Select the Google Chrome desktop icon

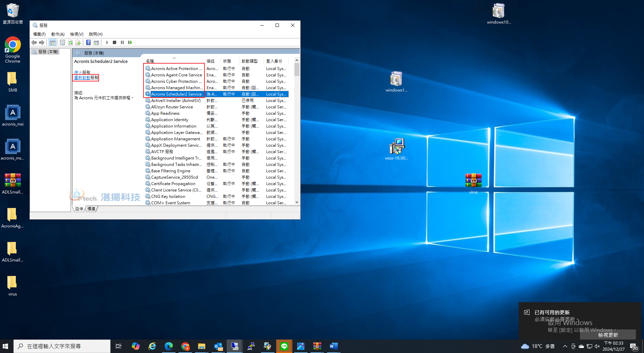pos(13,50)
